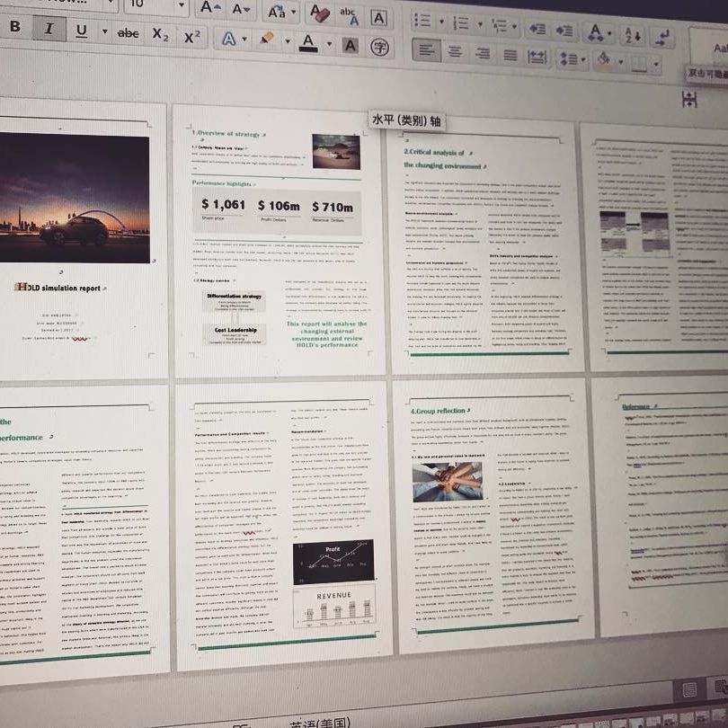Click ruler toggle icon below ribbon
This screenshot has width=728, height=728.
point(689,99)
